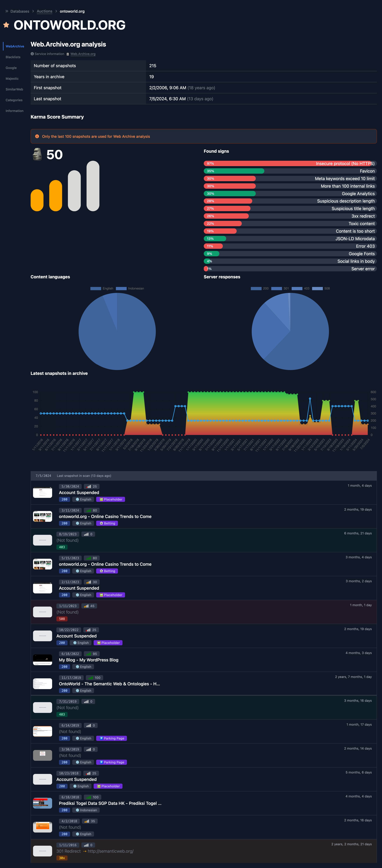Click the Insecure protocol 97% bar
This screenshot has width=382, height=868.
click(290, 163)
